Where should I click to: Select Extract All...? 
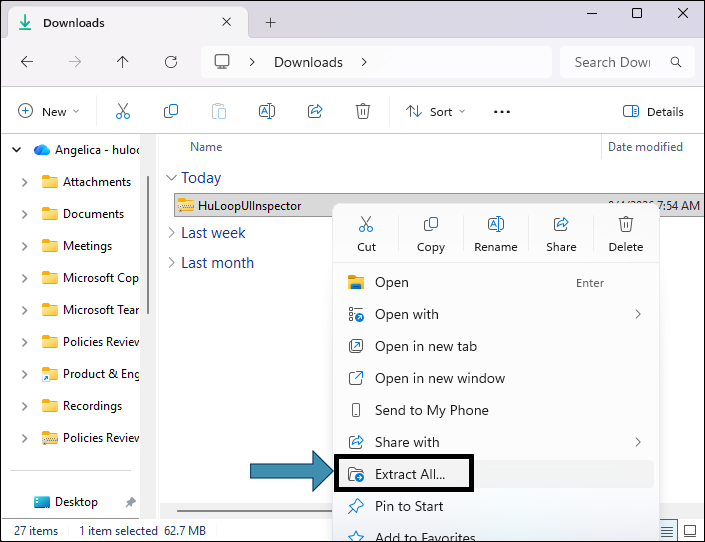496,474
